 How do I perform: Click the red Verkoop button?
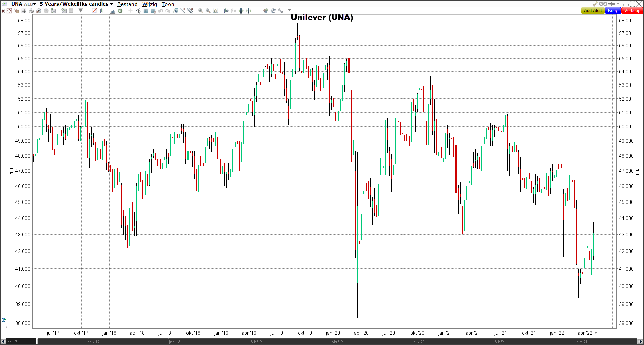coord(632,10)
